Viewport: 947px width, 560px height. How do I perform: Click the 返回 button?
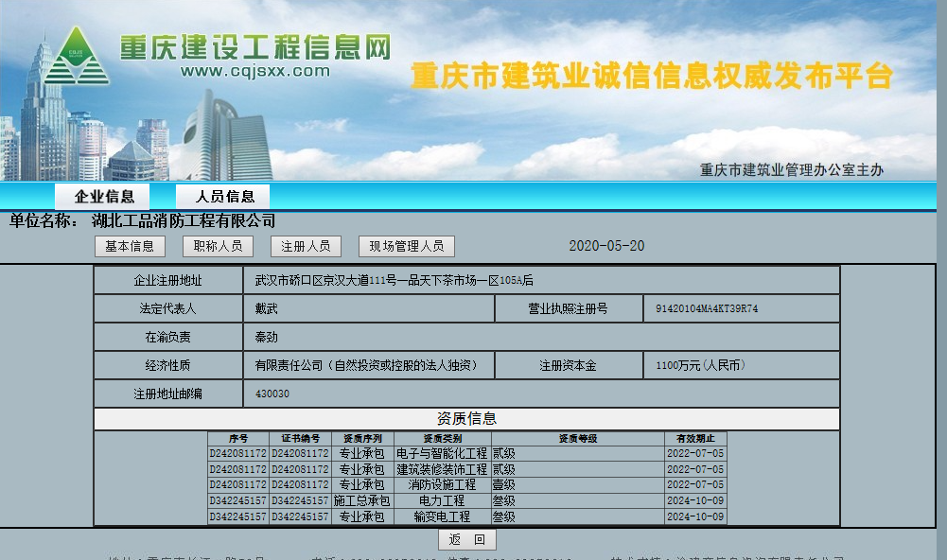(x=467, y=539)
